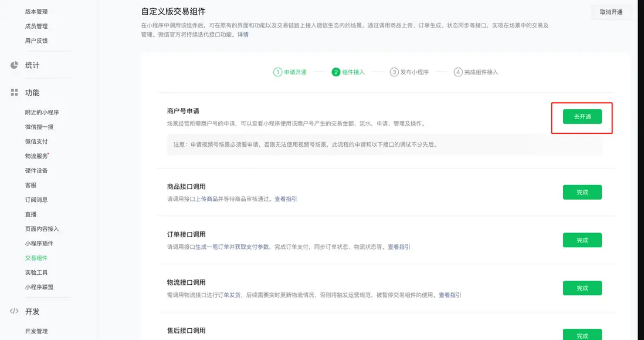Click the green 去开通 button
Image resolution: width=644 pixels, height=340 pixels.
582,117
